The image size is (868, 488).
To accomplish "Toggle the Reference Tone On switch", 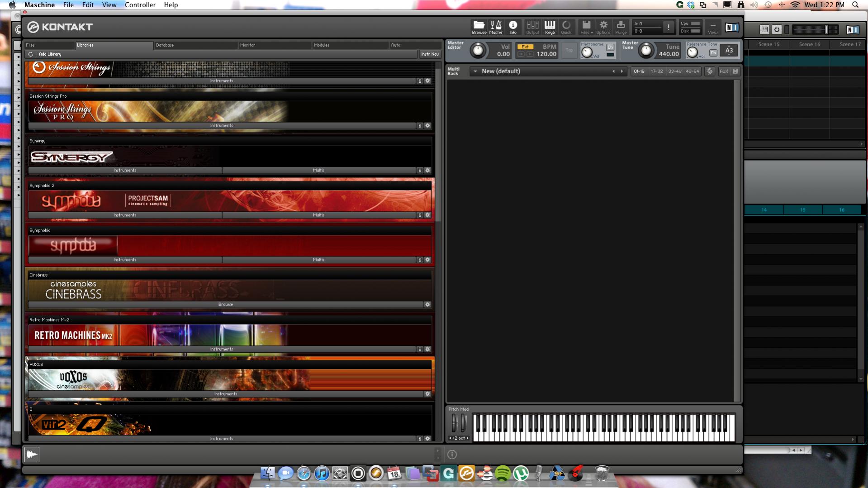I will [713, 53].
